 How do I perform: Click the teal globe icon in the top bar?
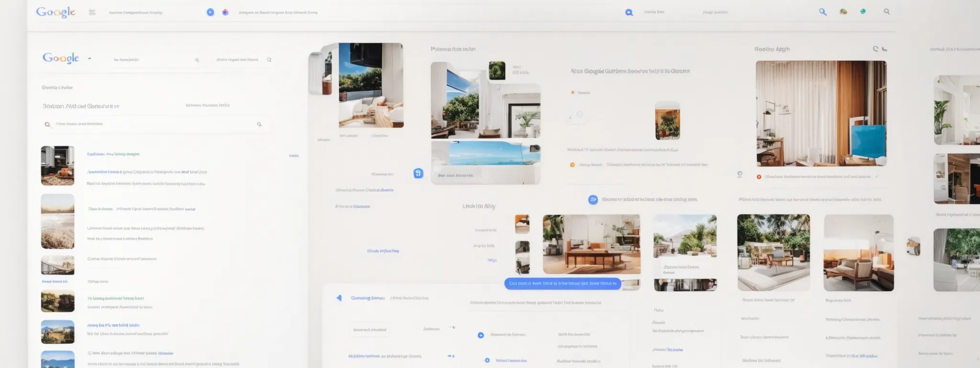pos(863,11)
